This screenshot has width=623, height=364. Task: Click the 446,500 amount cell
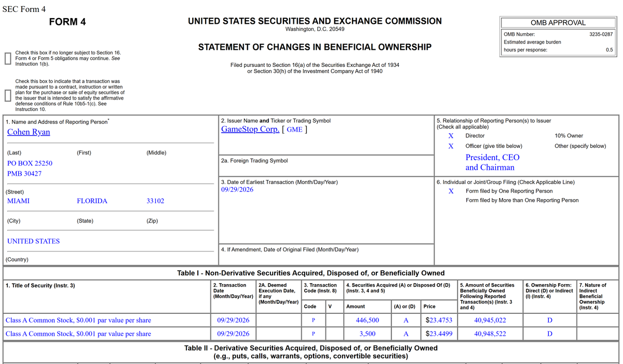coord(367,320)
